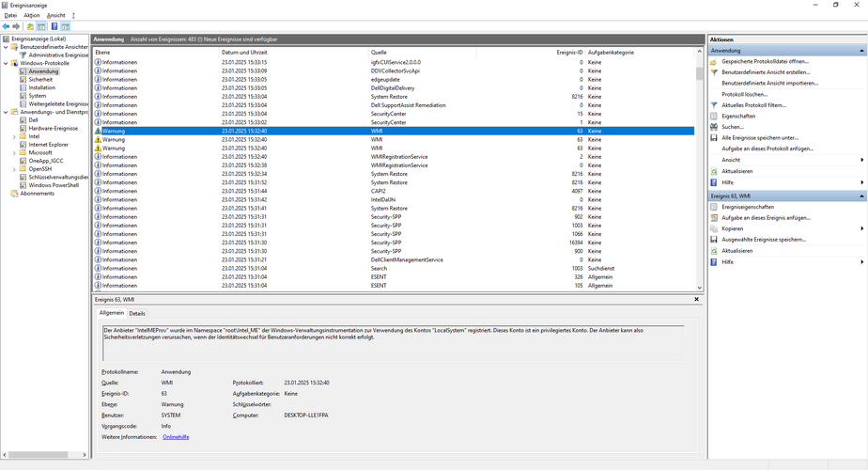The image size is (868, 470).
Task: Click Benutzerdefinierte Ansicht importieren... action
Action: click(769, 83)
